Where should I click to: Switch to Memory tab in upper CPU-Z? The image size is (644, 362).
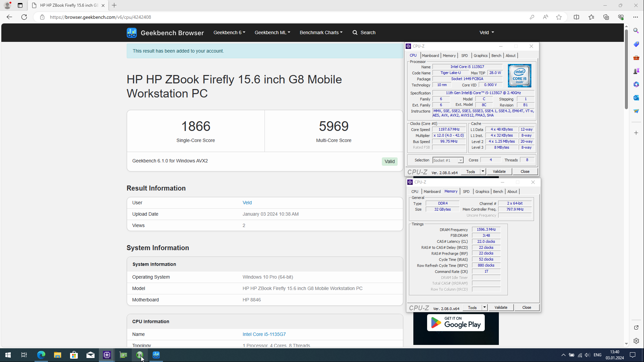[449, 56]
